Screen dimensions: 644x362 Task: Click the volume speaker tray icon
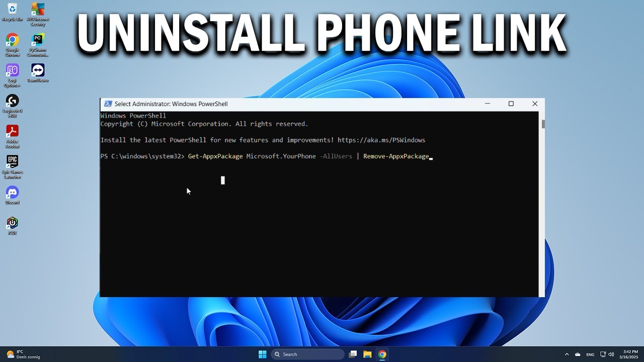pyautogui.click(x=611, y=354)
